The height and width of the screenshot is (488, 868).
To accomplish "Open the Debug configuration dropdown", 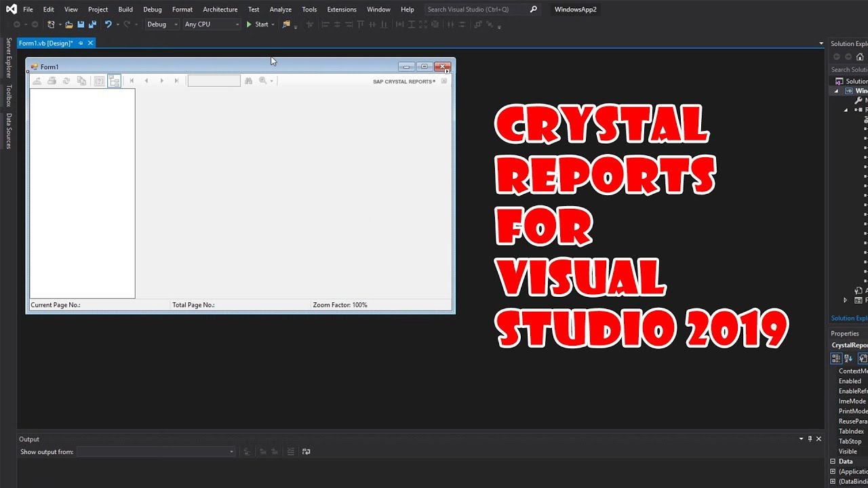I will [x=162, y=24].
